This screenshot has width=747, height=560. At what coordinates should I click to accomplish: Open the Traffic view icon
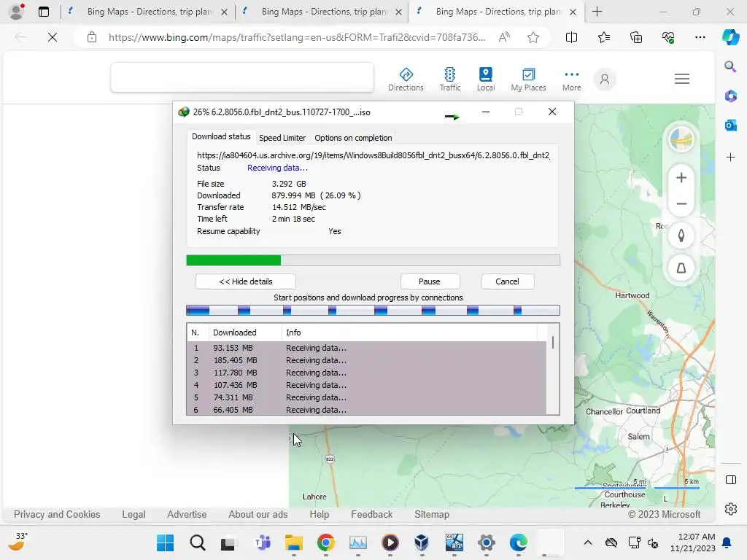[449, 79]
